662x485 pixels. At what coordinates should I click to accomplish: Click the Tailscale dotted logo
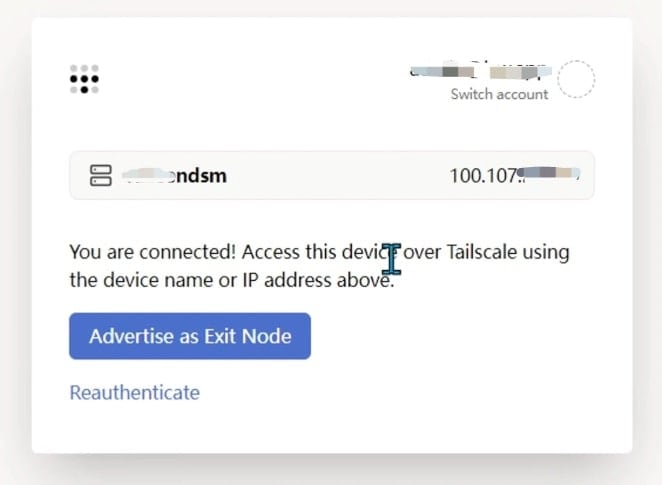pos(84,79)
